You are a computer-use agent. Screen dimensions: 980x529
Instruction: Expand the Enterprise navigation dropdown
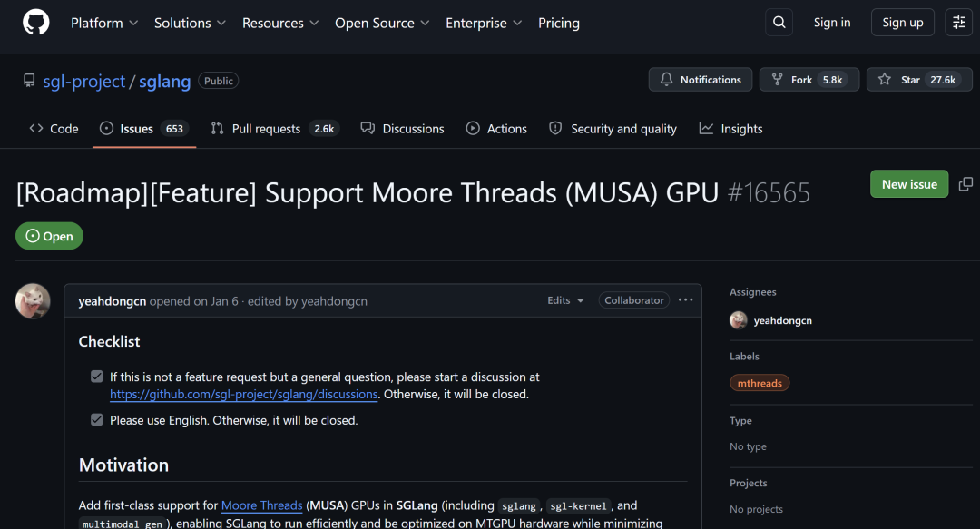[x=483, y=23]
